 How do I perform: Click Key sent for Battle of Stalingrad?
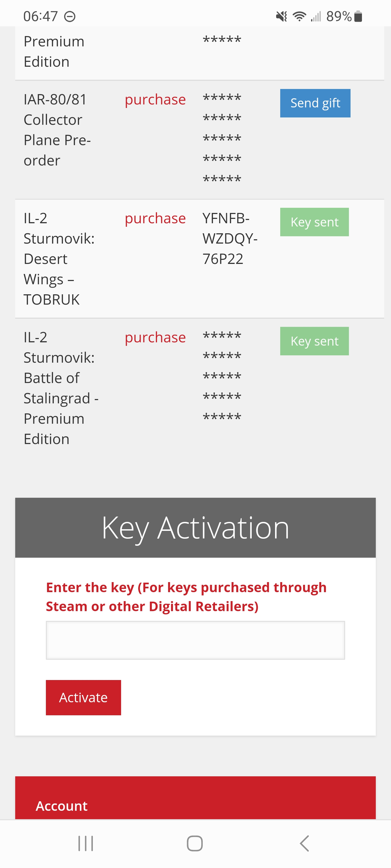pyautogui.click(x=314, y=341)
